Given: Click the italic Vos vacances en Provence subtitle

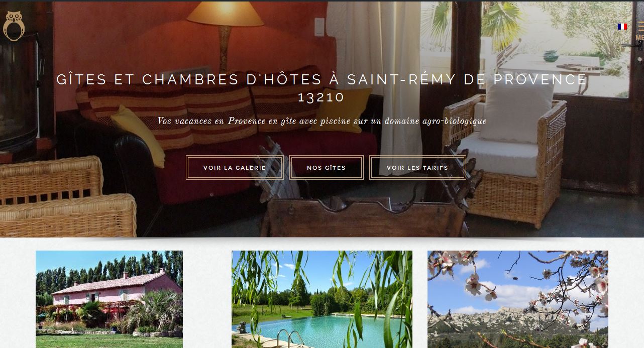Looking at the screenshot, I should click(x=321, y=121).
